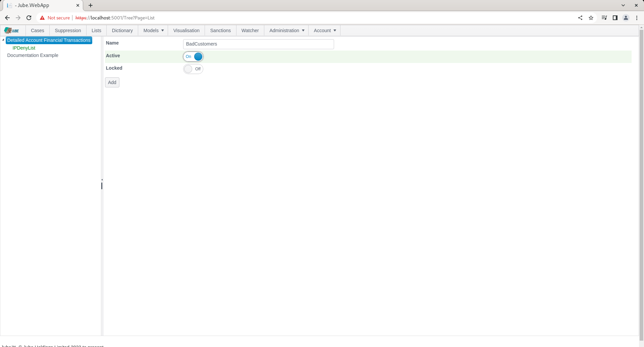Open the Dictionary menu

122,30
